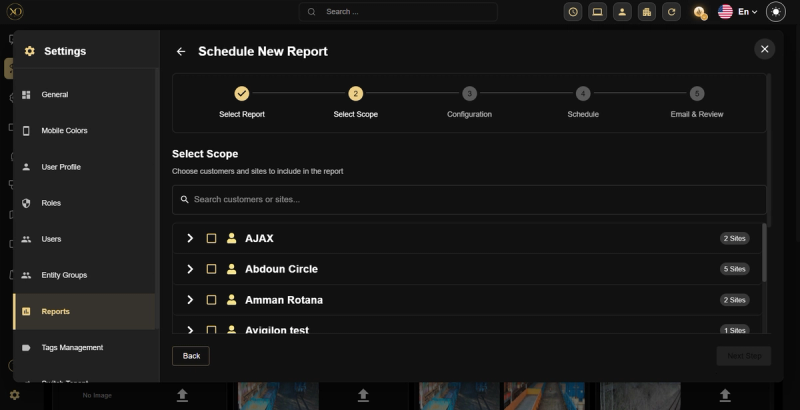Click the XO logo icon
This screenshot has height=410, width=800.
(x=15, y=11)
